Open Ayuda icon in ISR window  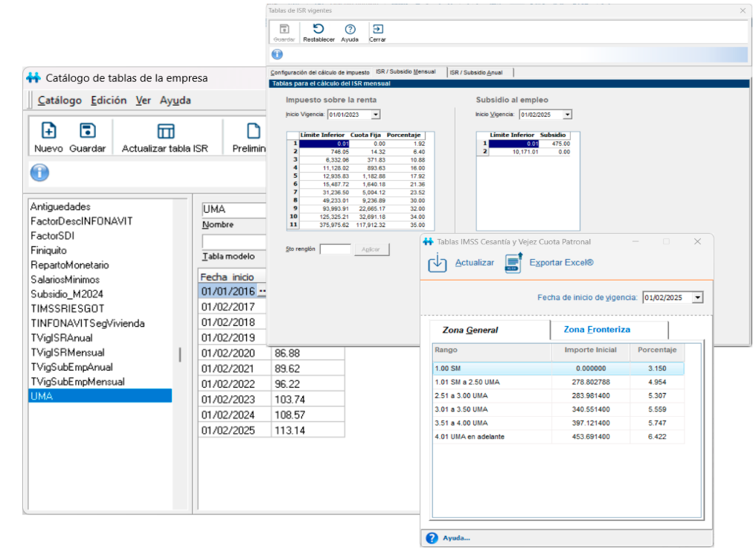[350, 29]
